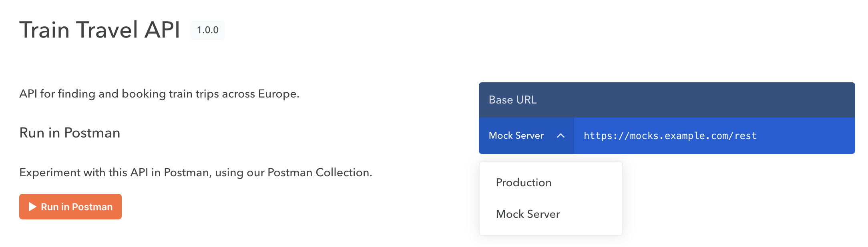The height and width of the screenshot is (247, 868).
Task: Click the chevron arrow beside Mock Server
Action: [x=561, y=136]
